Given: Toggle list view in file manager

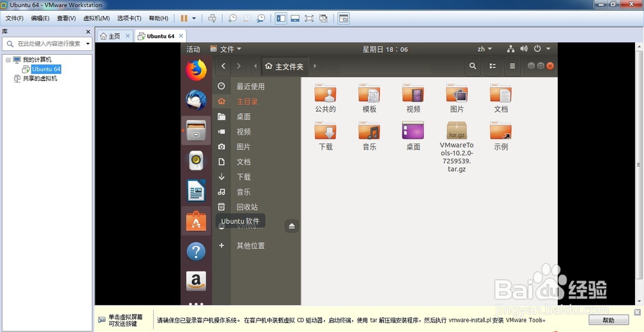Looking at the screenshot, I should pyautogui.click(x=493, y=66).
